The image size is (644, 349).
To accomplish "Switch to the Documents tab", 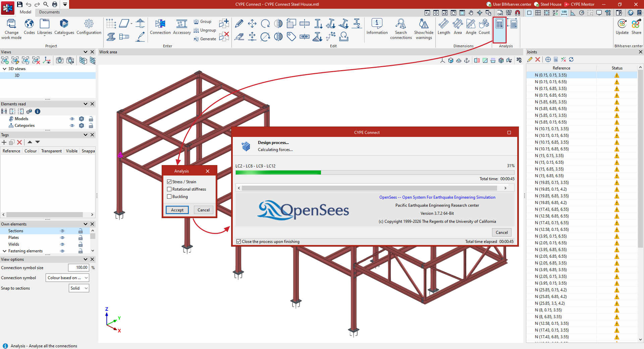I will [x=49, y=12].
